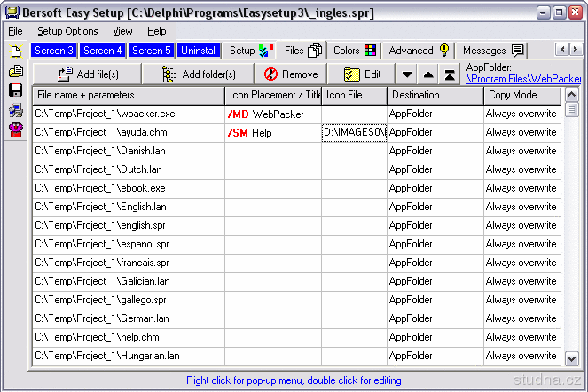This screenshot has width=588, height=392.
Task: Click the computer build setup icon
Action: (x=15, y=110)
